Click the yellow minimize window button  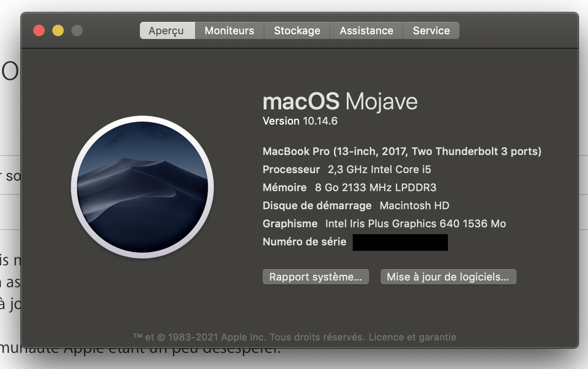58,30
